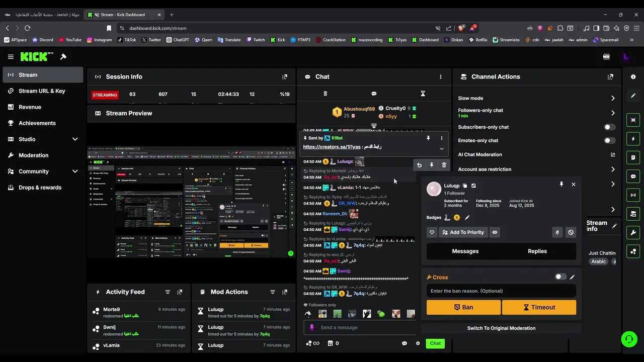Screen dimensions: 644x362
Task: Pin Luluqp's chat message
Action: click(431, 165)
